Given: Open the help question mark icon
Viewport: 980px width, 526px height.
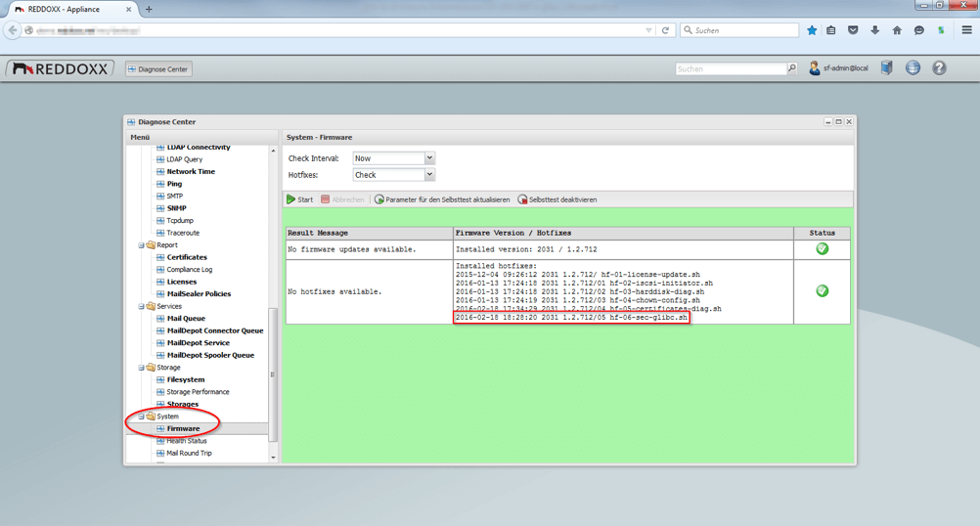Looking at the screenshot, I should click(x=939, y=67).
